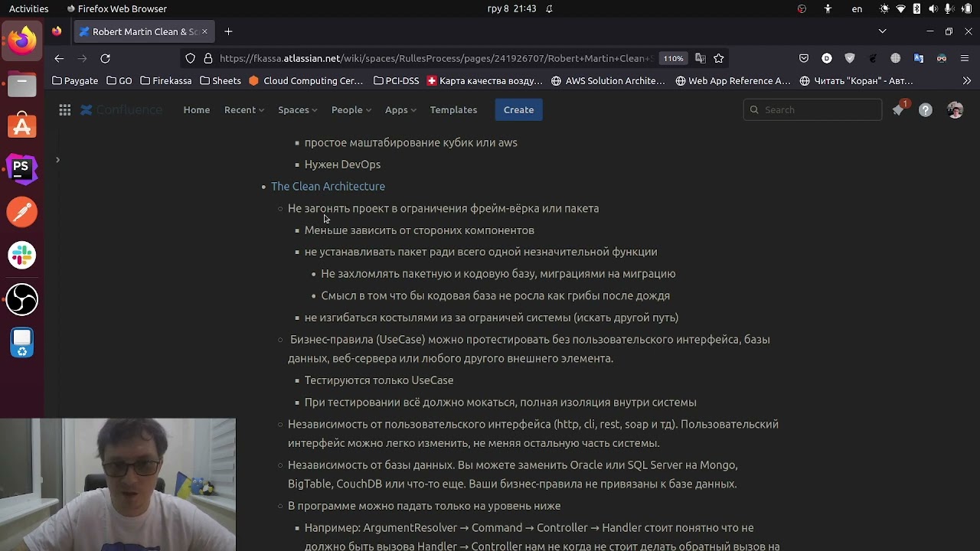Close the Robert Martin Clean tab

click(x=204, y=31)
